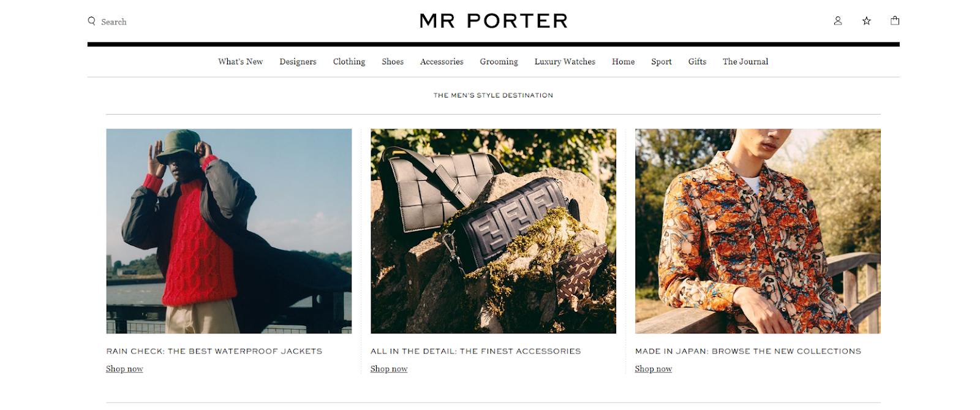This screenshot has width=980, height=410.
Task: Open the wish list star icon
Action: pyautogui.click(x=866, y=21)
